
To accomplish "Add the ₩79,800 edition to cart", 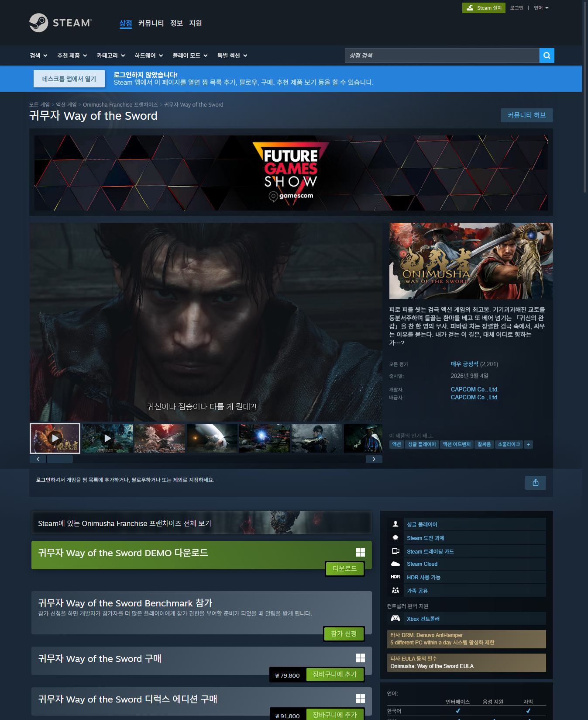I will (335, 675).
